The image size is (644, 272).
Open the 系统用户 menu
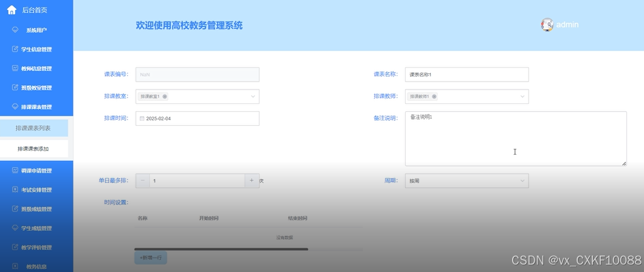click(37, 30)
